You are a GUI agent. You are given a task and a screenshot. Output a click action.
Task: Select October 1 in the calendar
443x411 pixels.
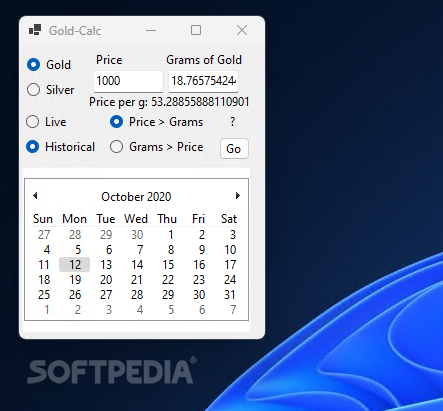[171, 235]
